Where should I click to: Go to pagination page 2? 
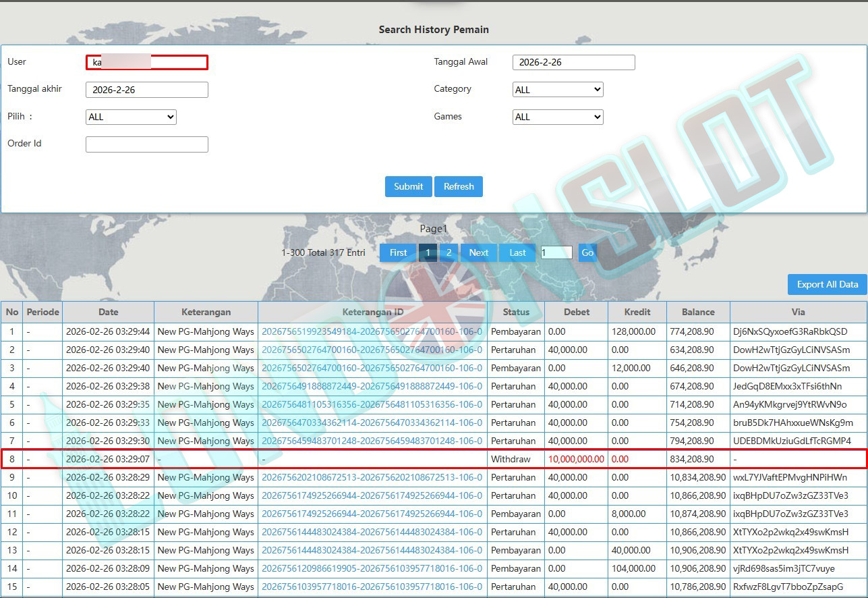click(x=449, y=252)
